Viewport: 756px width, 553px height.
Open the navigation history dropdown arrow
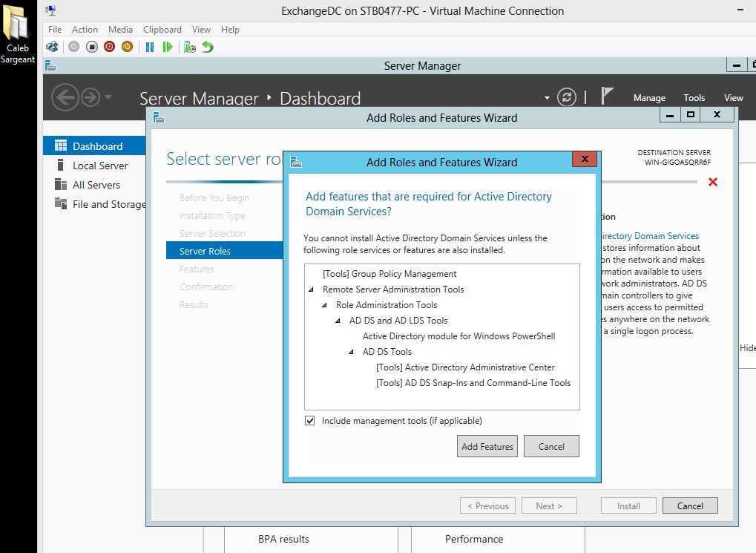tap(108, 97)
